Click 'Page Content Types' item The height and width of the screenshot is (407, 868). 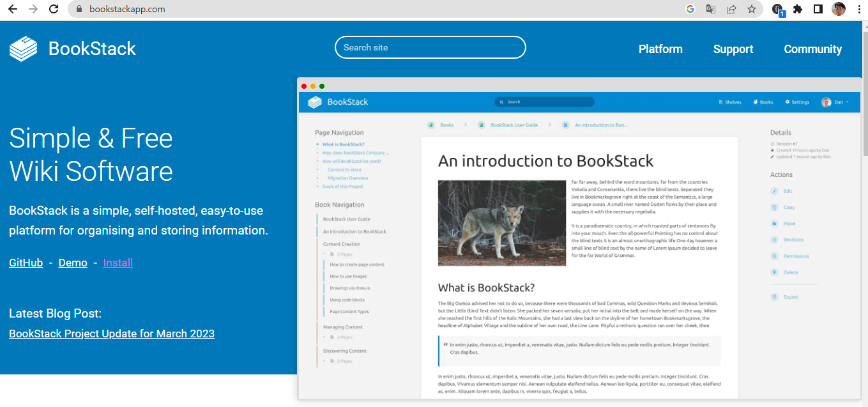tap(349, 312)
